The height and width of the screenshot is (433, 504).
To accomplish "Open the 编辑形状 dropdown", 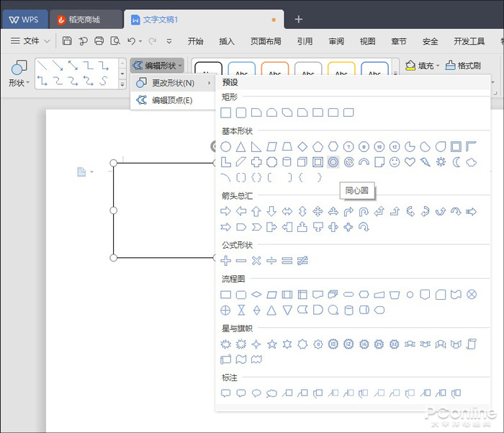I will [x=158, y=66].
